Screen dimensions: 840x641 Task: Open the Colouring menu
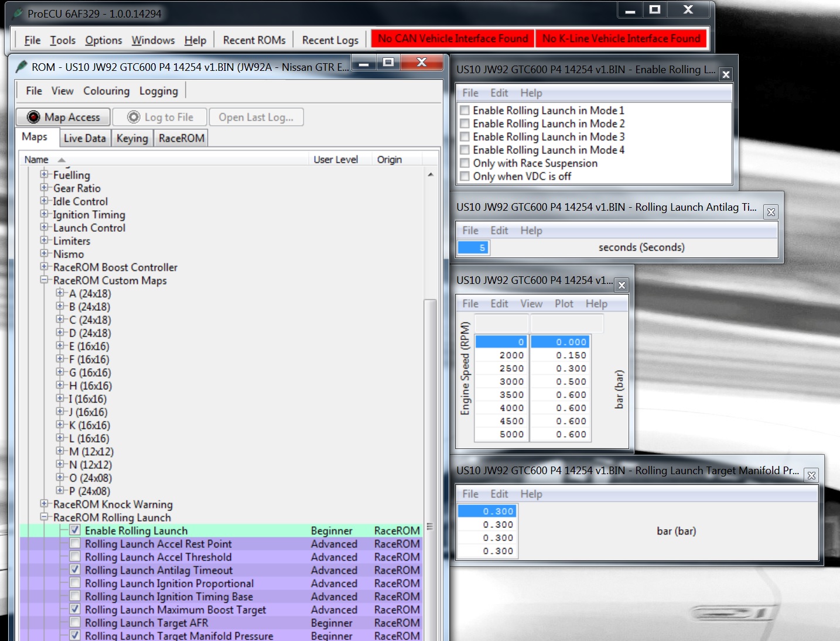[x=106, y=91]
